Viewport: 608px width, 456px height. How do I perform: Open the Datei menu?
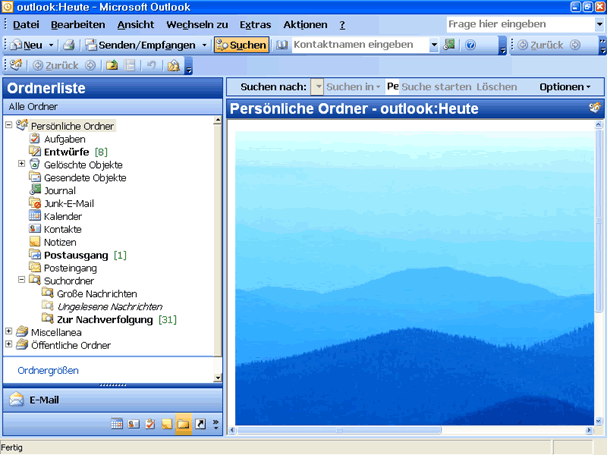[x=26, y=25]
